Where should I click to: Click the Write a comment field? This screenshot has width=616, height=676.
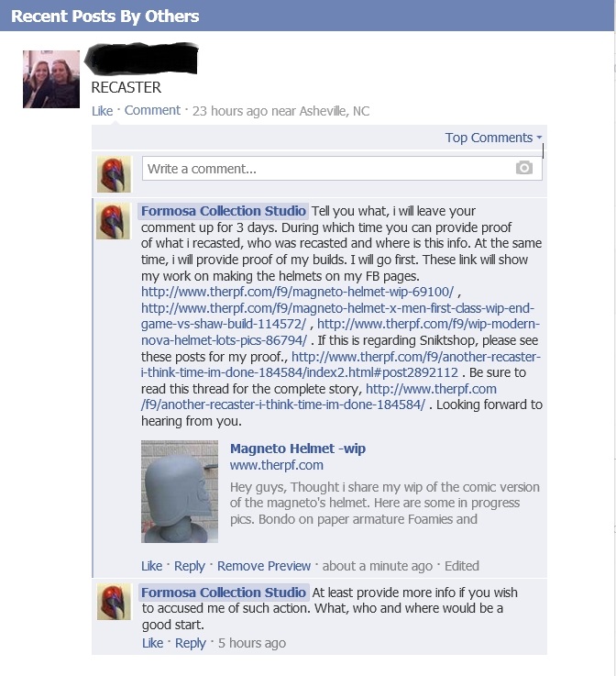[342, 168]
